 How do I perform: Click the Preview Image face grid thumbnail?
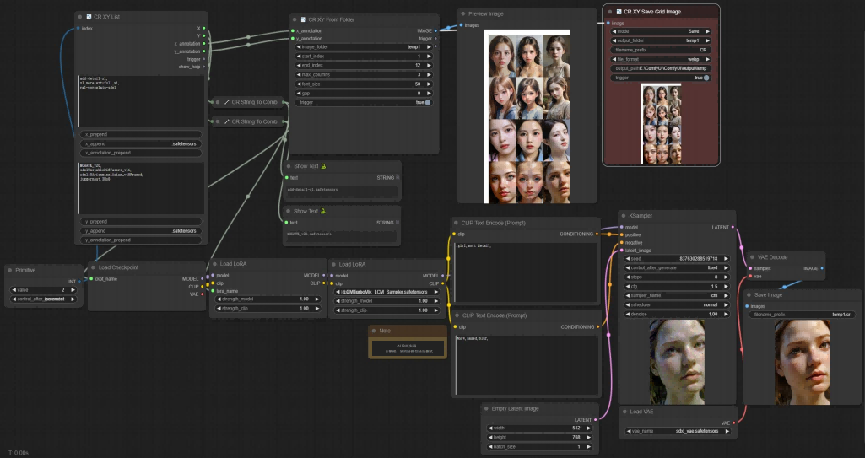[527, 116]
